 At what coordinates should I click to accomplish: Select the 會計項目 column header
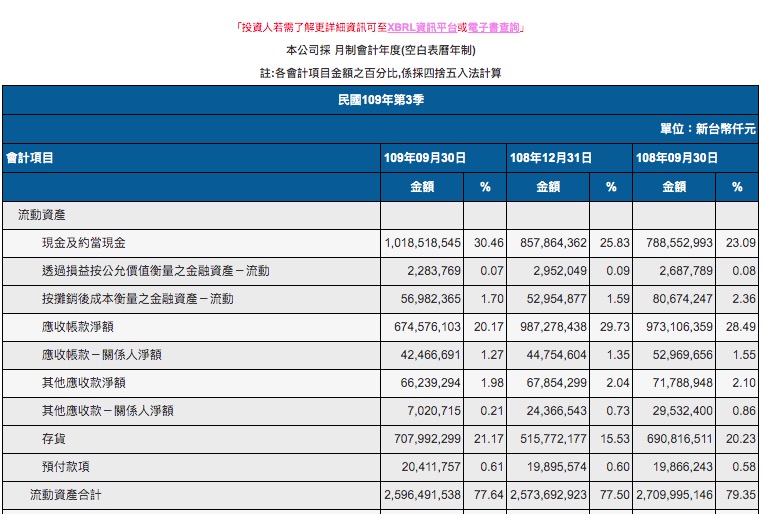pos(30,158)
